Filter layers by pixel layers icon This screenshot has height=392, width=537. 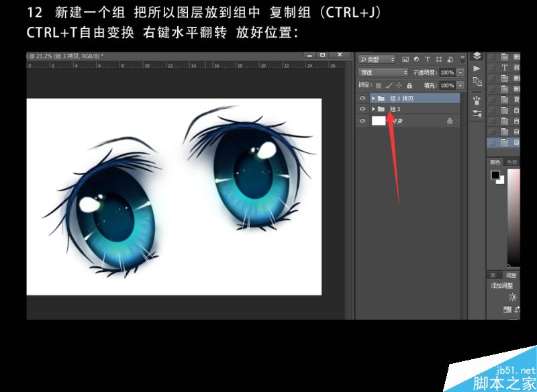405,59
